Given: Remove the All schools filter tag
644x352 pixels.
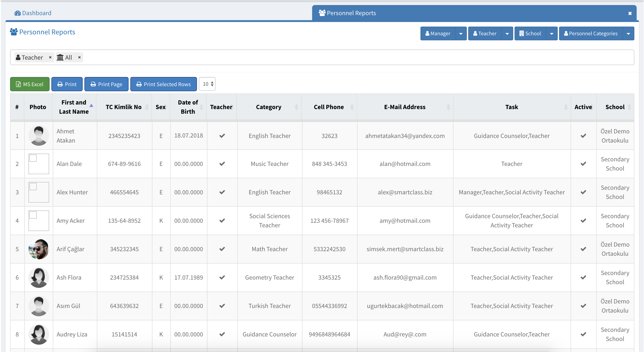Looking at the screenshot, I should click(79, 58).
